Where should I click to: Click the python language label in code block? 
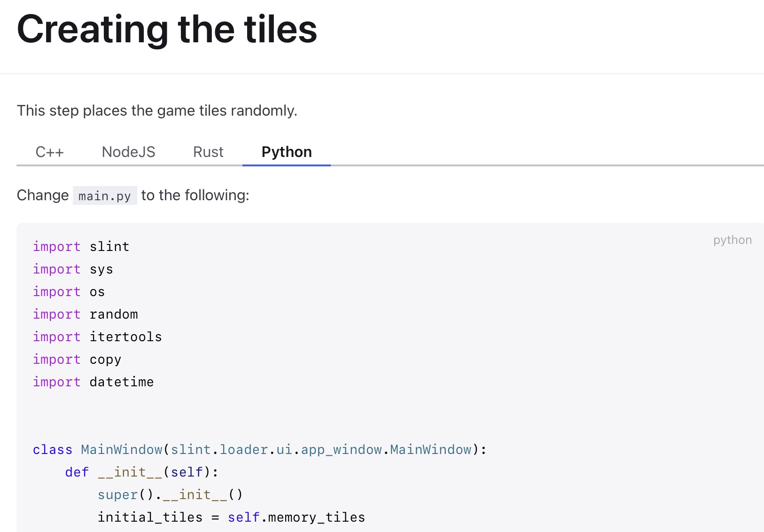coord(732,240)
